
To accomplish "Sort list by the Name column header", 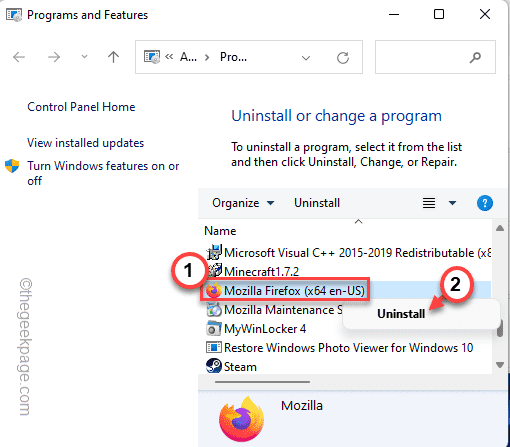I will click(220, 231).
